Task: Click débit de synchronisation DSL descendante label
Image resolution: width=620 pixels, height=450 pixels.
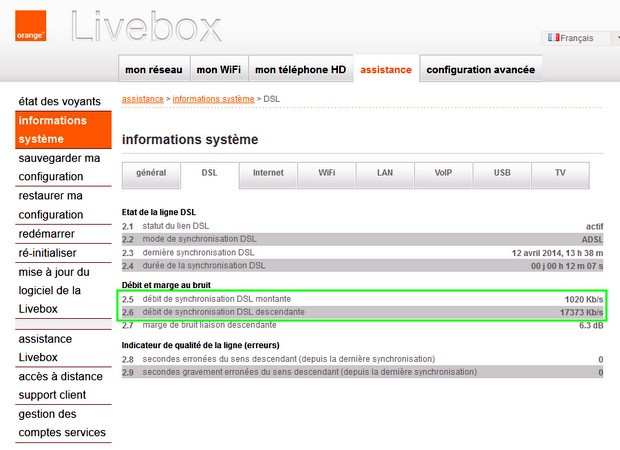Action: (223, 312)
